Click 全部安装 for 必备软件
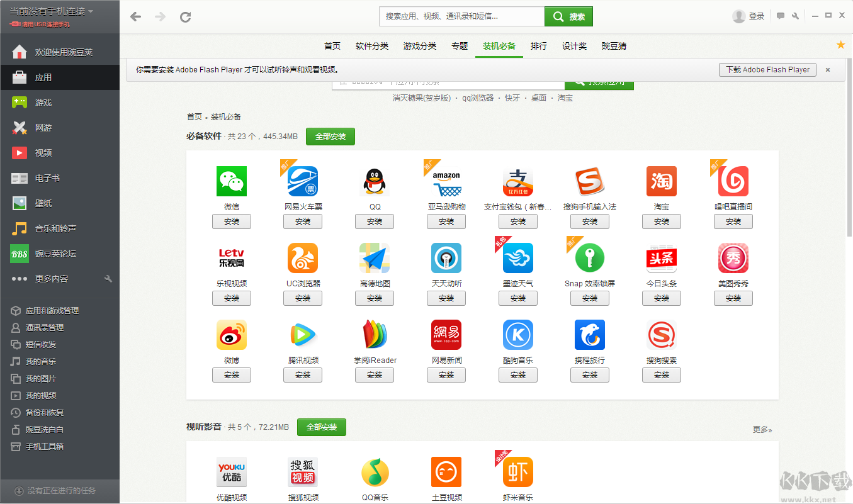Viewport: 853px width, 504px height. point(330,136)
